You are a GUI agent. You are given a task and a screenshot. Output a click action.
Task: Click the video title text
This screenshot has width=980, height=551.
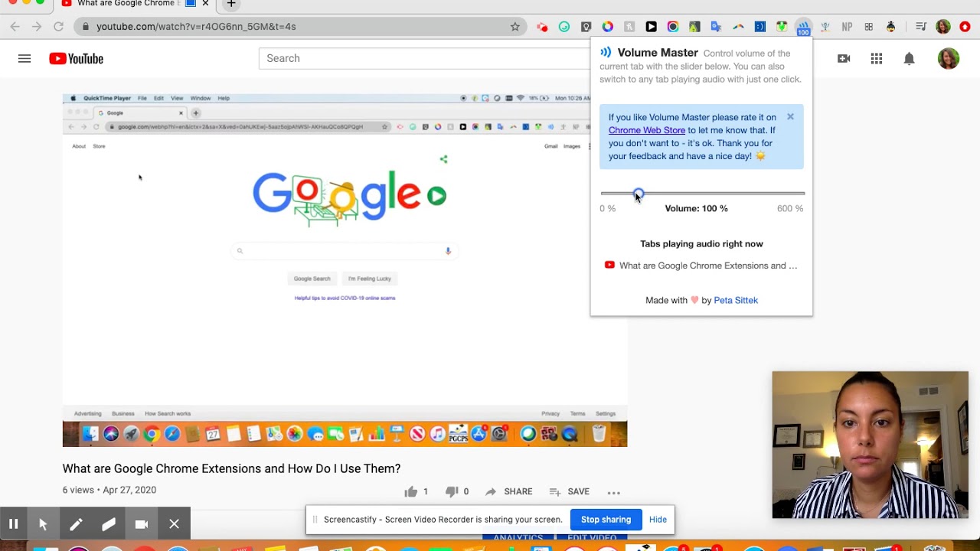pos(231,468)
